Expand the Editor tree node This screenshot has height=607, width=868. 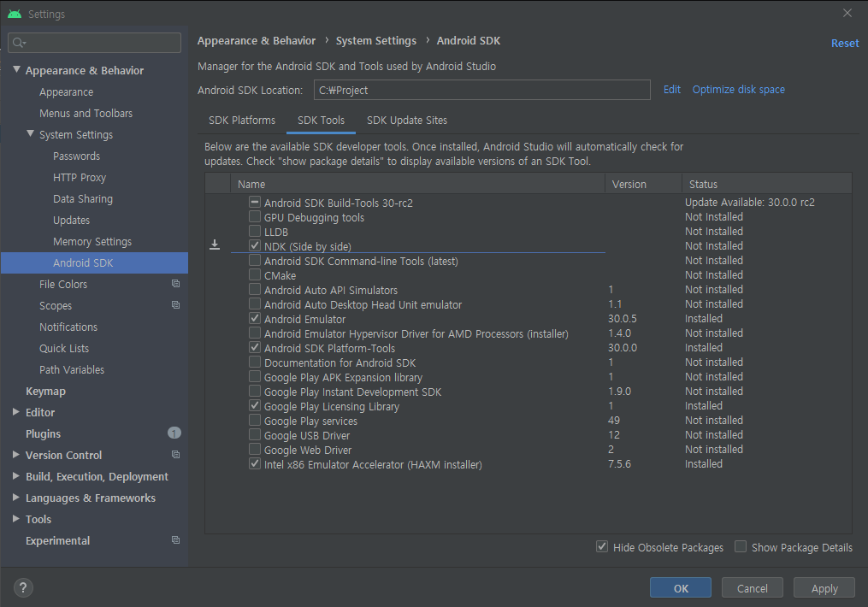(16, 412)
